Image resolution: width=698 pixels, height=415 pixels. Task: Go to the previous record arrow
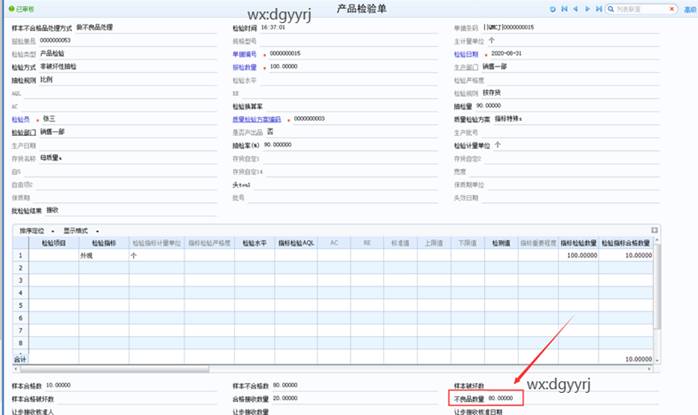point(575,8)
